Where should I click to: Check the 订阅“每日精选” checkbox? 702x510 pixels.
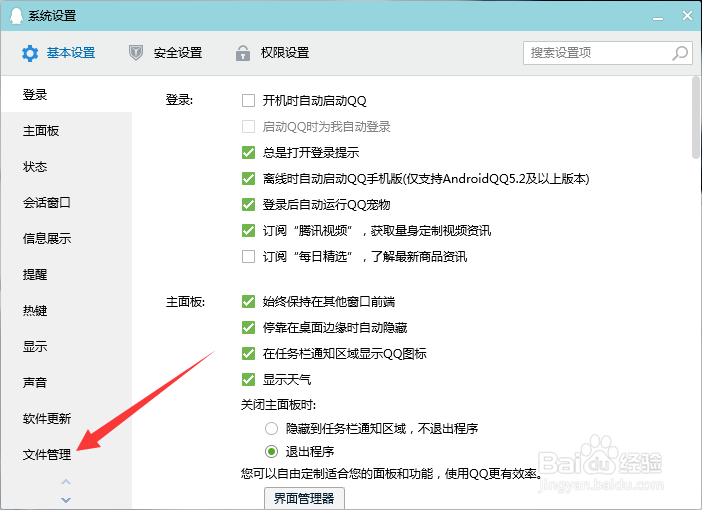click(248, 257)
